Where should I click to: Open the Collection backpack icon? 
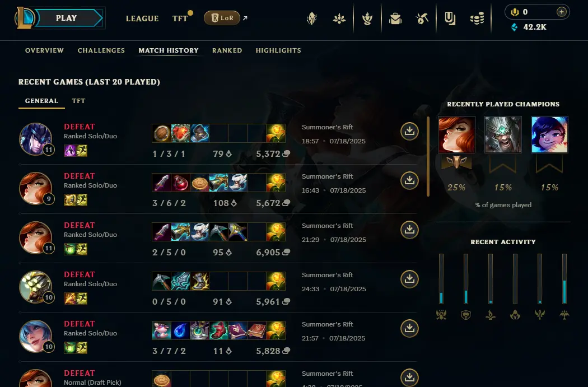[395, 18]
